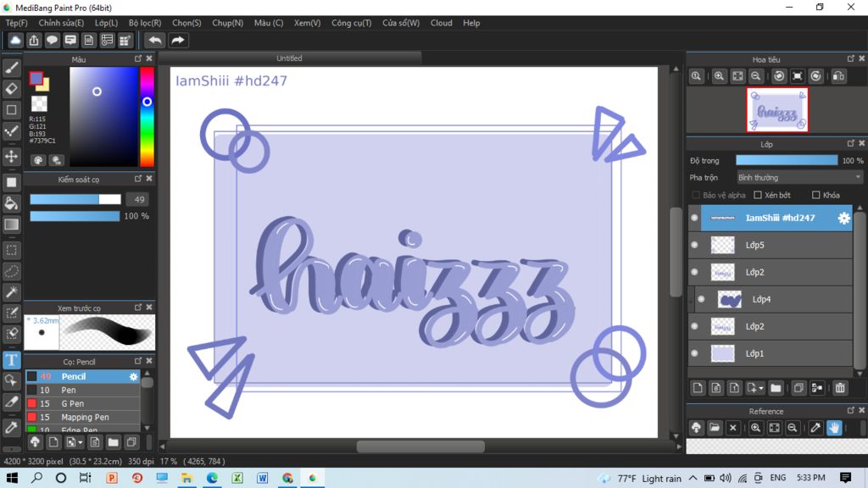Hide the Lớp1 layer
868x488 pixels.
pyautogui.click(x=694, y=353)
